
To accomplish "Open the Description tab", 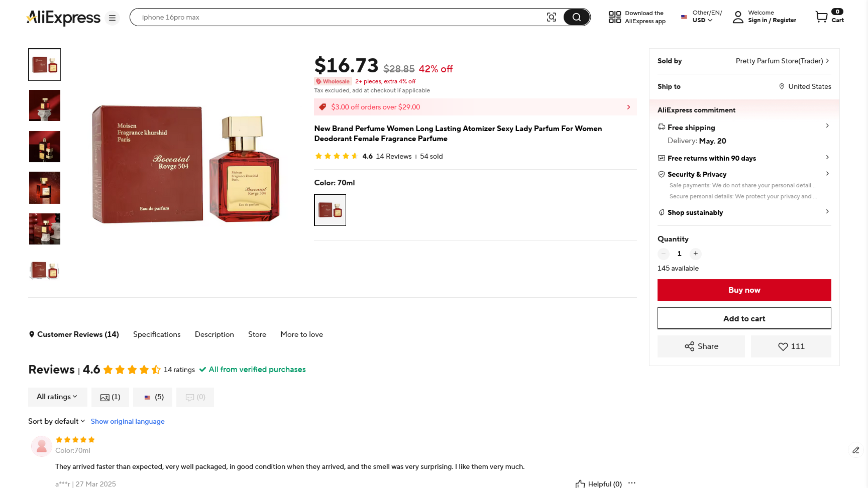I will [x=214, y=334].
